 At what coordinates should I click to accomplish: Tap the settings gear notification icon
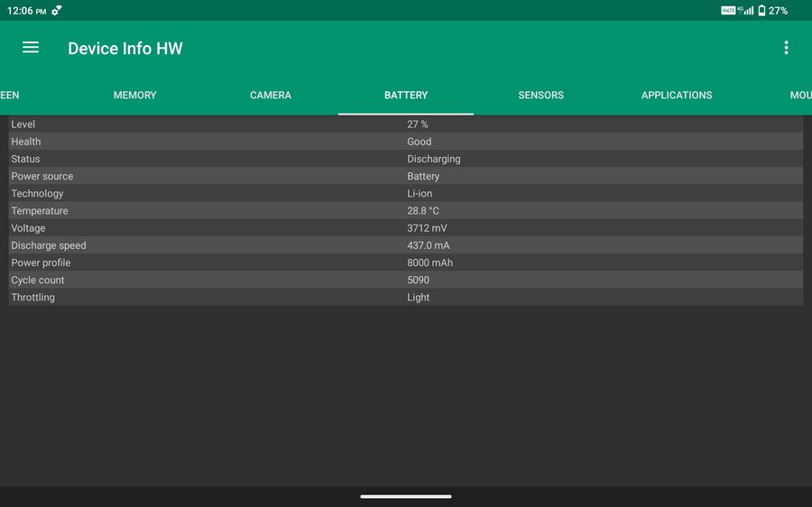(57, 10)
